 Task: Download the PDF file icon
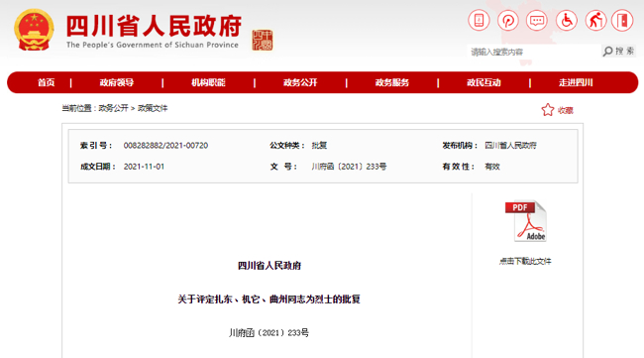click(x=526, y=221)
